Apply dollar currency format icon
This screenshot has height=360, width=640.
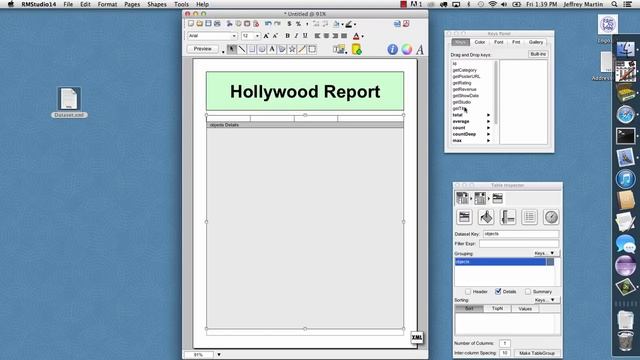[x=289, y=24]
